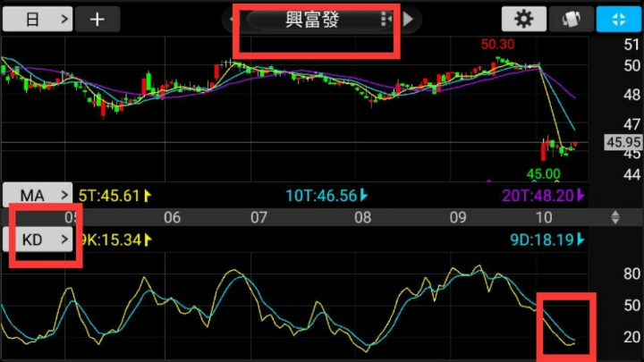Tap the 45.00 low price marker
This screenshot has height=362, width=644.
[544, 174]
